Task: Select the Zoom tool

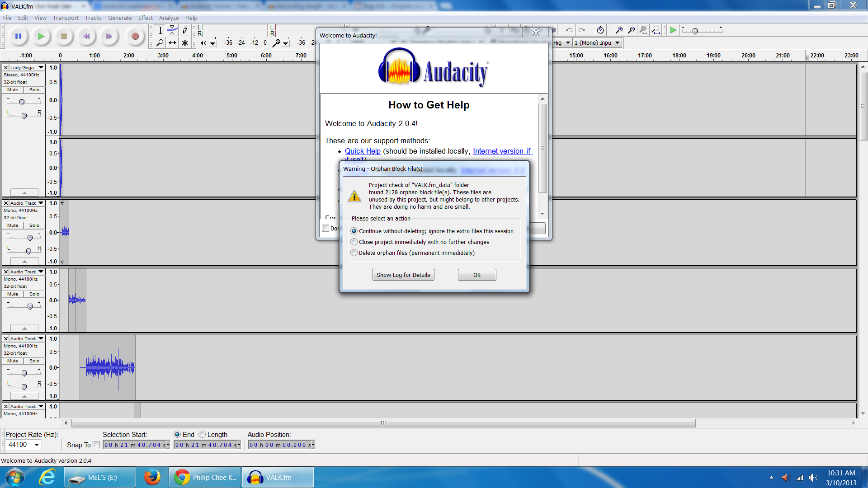Action: 160,43
